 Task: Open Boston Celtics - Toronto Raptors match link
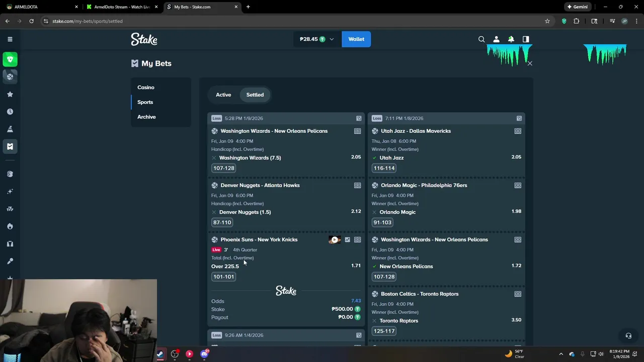tap(420, 294)
